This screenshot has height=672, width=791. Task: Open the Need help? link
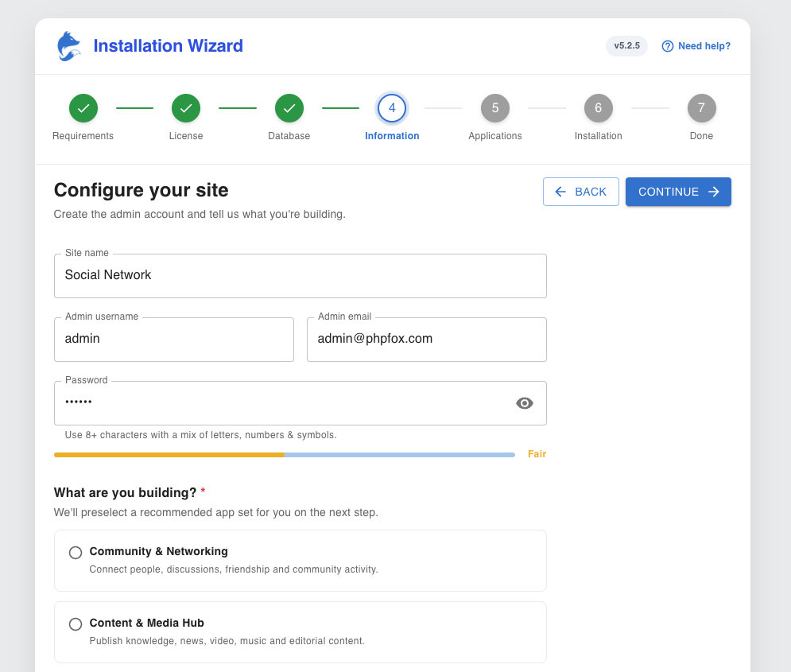696,46
